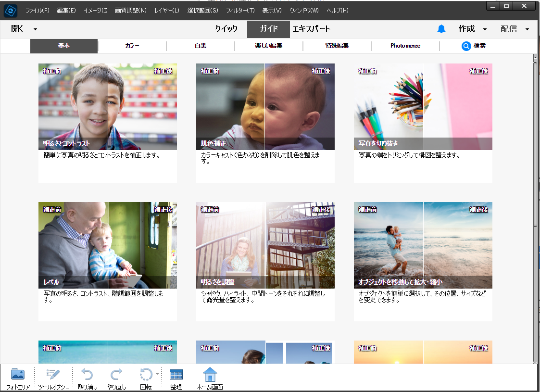Switch to クイック mode tab

click(x=226, y=29)
